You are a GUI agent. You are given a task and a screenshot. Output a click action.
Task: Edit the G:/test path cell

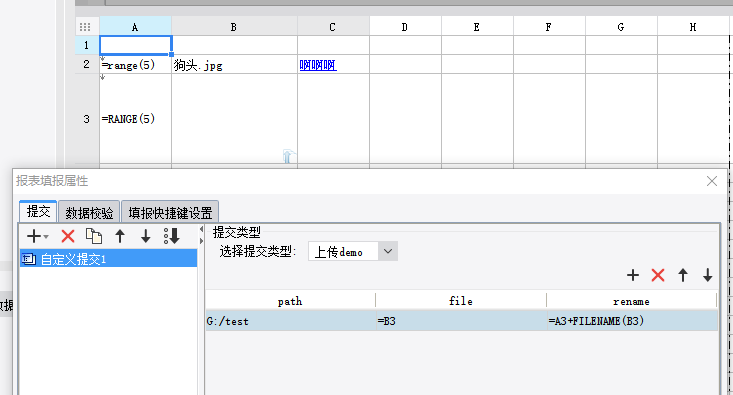290,321
